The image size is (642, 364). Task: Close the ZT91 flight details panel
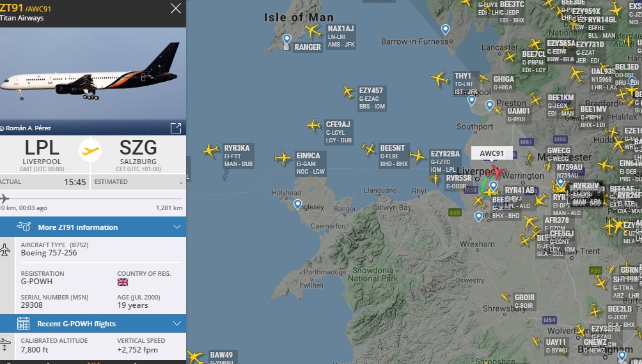coord(176,8)
